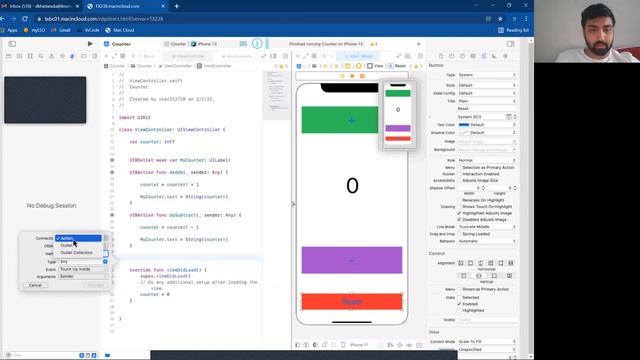Open the attributes inspector icon highlighted blue

(484, 56)
